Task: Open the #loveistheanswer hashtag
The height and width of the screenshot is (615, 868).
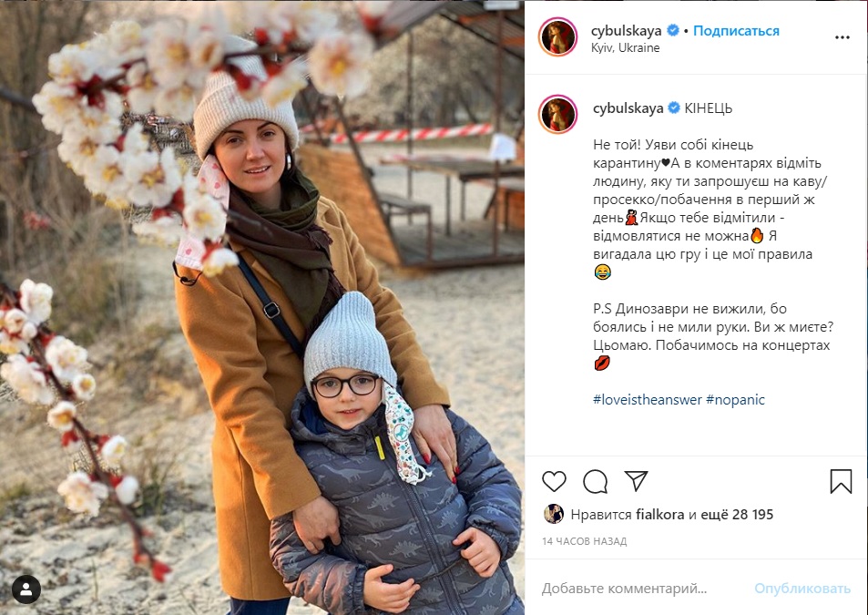Action: (647, 400)
